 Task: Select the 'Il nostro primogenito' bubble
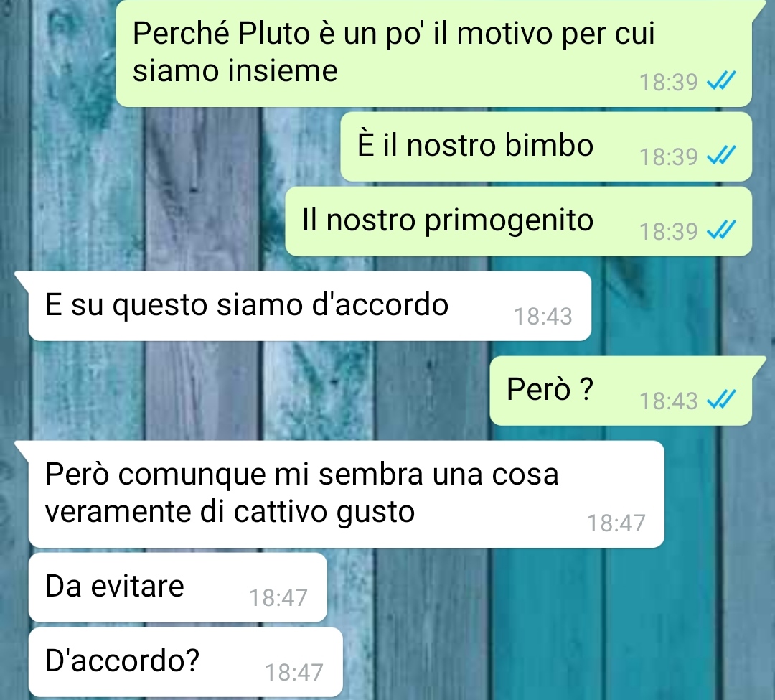(519, 221)
